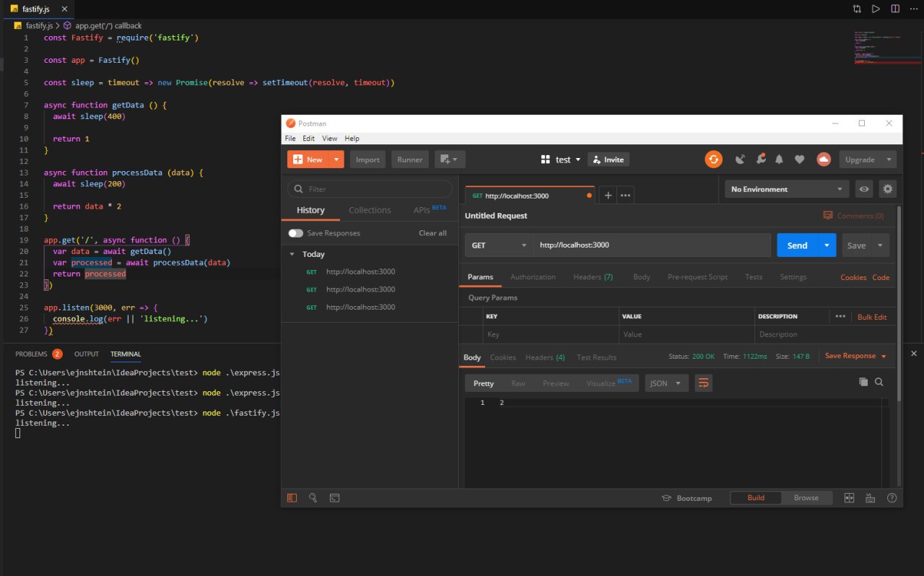Viewport: 924px width, 576px height.
Task: Open the Postman console icon in footer
Action: pos(334,497)
